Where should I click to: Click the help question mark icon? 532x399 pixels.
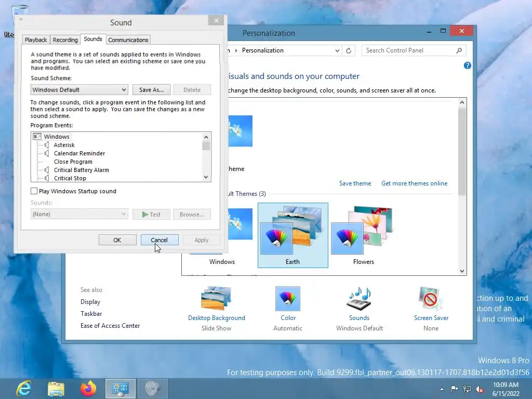pos(467,65)
